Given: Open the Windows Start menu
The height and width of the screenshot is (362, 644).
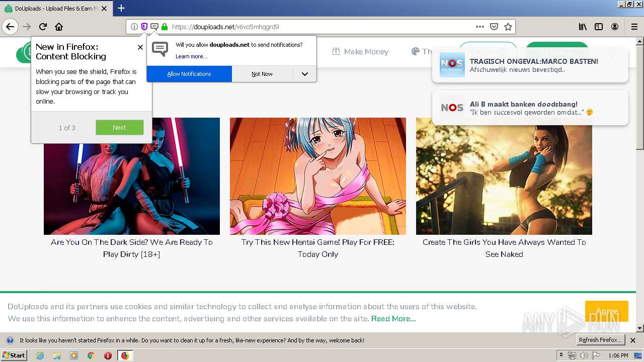Looking at the screenshot, I should [x=14, y=355].
